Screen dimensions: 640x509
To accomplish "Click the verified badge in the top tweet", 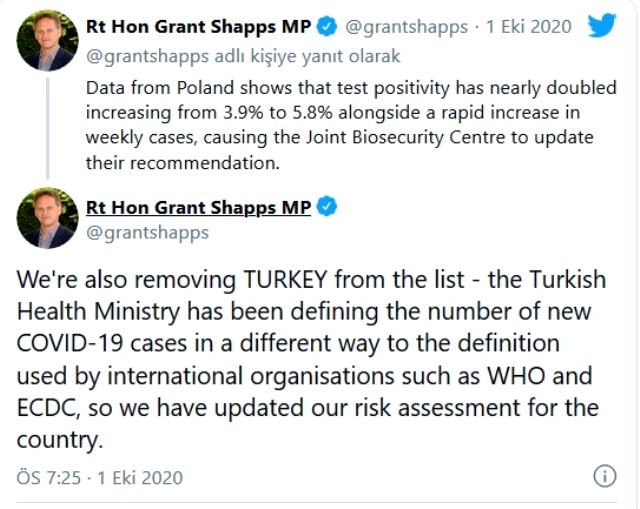I will click(326, 25).
